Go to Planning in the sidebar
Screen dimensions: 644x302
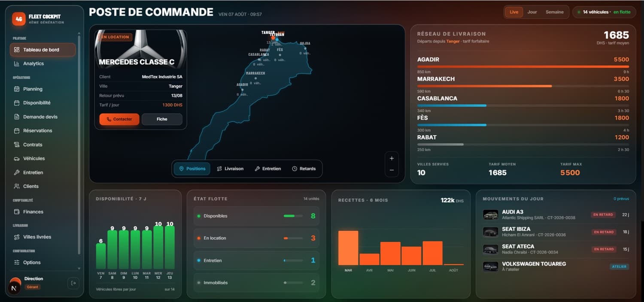click(x=43, y=89)
